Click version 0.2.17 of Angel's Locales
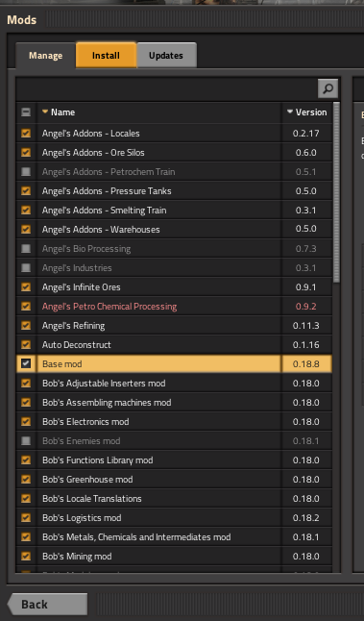 point(306,133)
